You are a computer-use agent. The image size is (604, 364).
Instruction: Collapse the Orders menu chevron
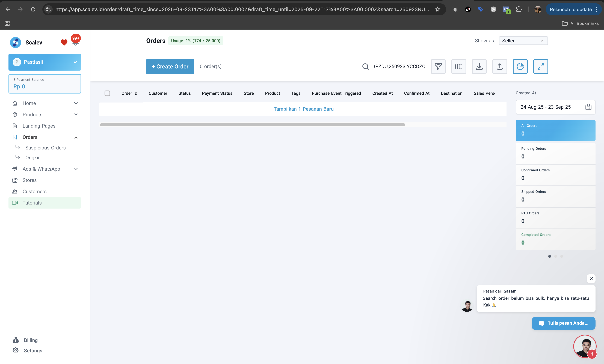(76, 137)
